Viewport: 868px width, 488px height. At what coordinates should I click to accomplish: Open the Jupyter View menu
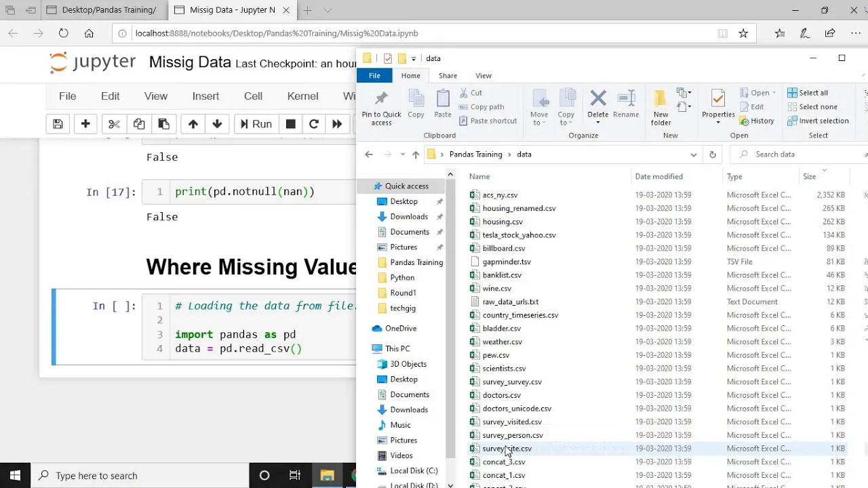tap(155, 96)
